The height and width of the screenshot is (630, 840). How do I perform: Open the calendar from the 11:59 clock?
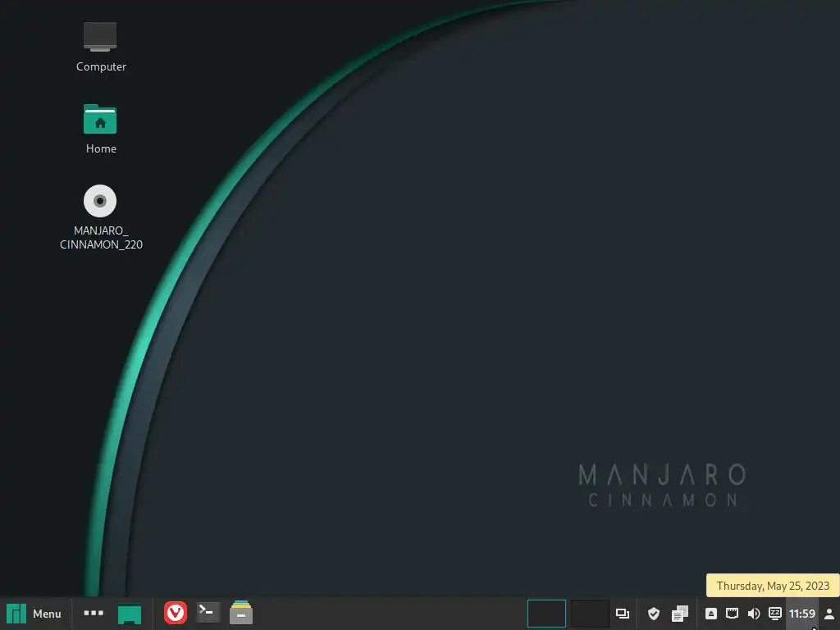pyautogui.click(x=802, y=614)
